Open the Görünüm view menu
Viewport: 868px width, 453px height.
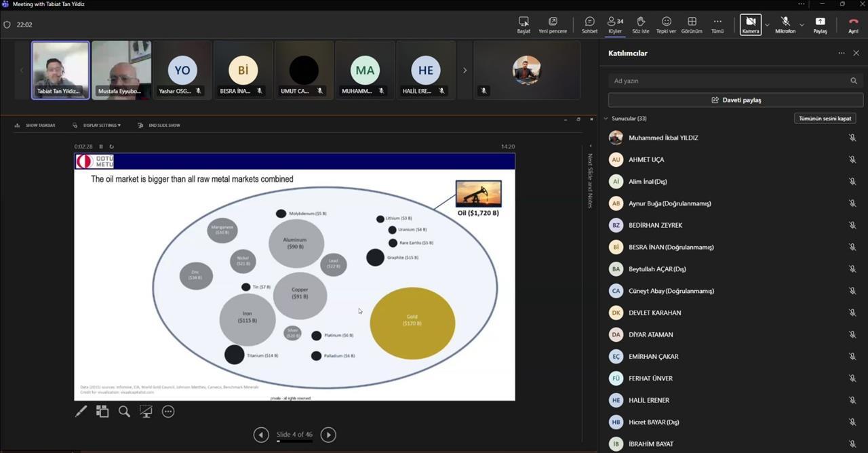[692, 24]
